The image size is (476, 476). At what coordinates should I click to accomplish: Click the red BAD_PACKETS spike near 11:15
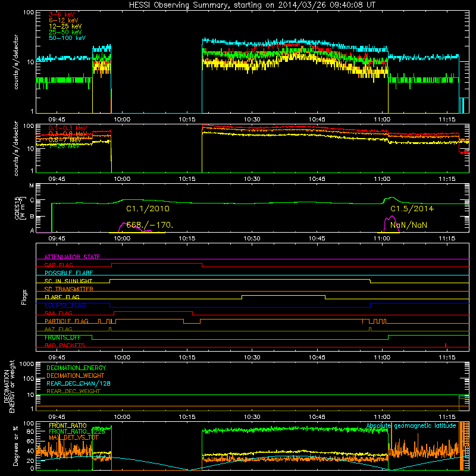(445, 345)
